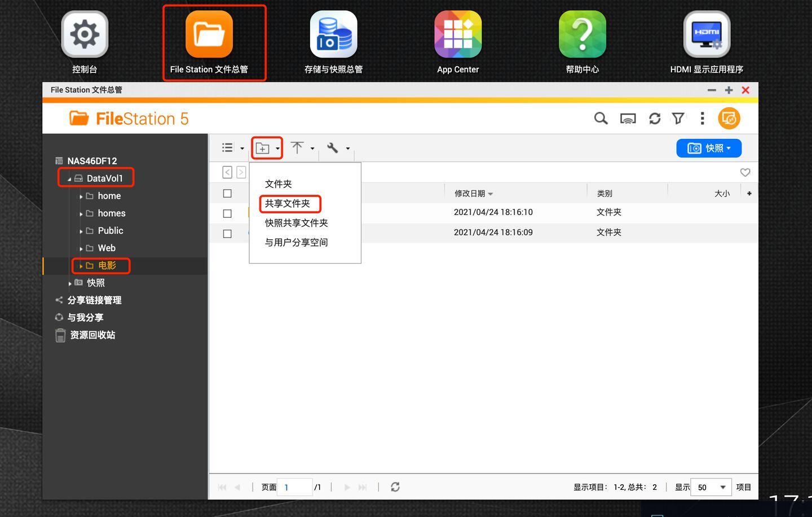Refresh via the header refresh icon
The height and width of the screenshot is (517, 812).
point(655,119)
